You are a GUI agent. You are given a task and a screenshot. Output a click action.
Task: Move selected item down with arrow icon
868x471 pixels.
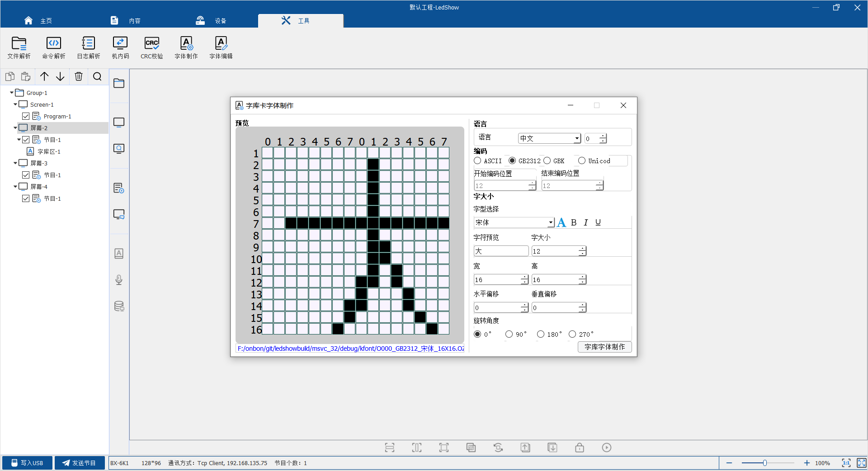[60, 76]
